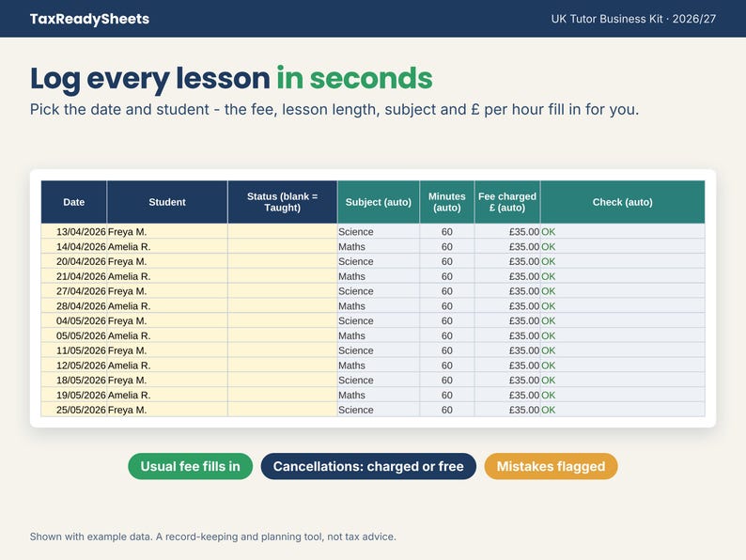Select the 'Check (auto)' column header

tap(622, 202)
